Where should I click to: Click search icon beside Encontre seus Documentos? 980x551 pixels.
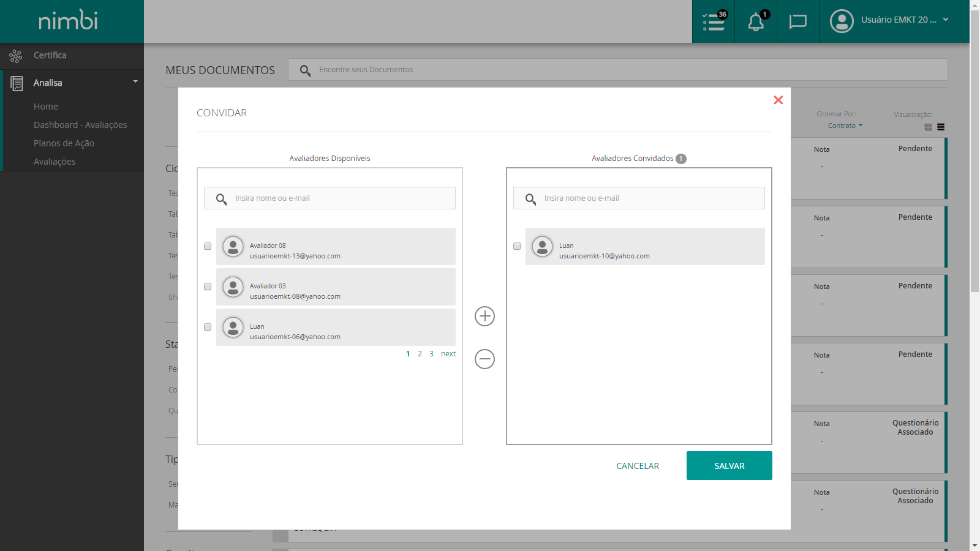coord(305,70)
